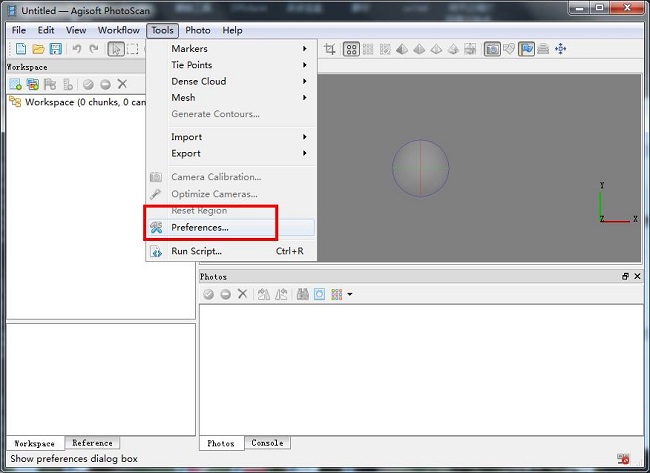Click the binoculars icon in Photos toolbar
The width and height of the screenshot is (650, 473).
(303, 294)
